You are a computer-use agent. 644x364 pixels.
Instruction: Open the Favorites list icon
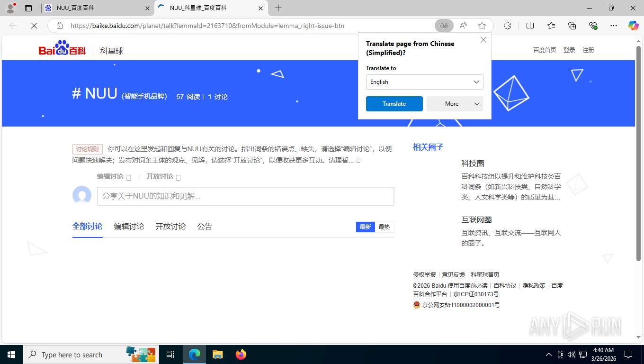551,26
